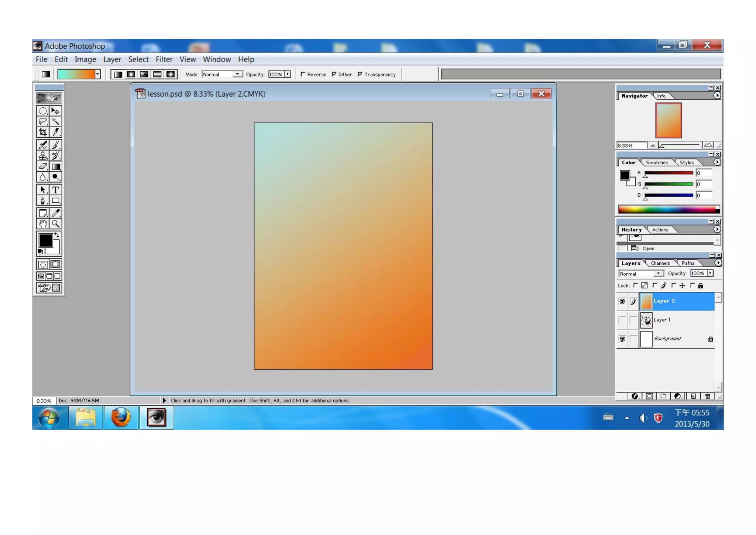Viewport: 756px width, 535px height.
Task: Select the Eraser tool
Action: click(43, 167)
